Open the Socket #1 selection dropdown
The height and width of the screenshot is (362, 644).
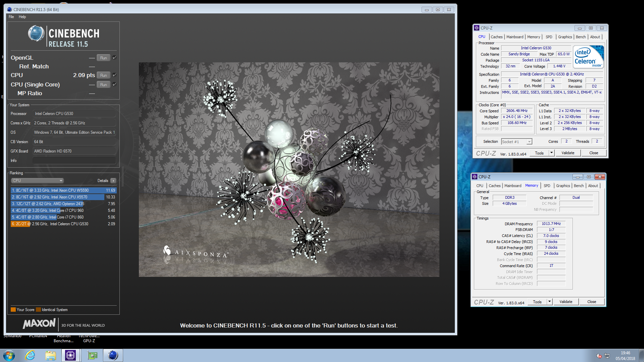(x=517, y=142)
